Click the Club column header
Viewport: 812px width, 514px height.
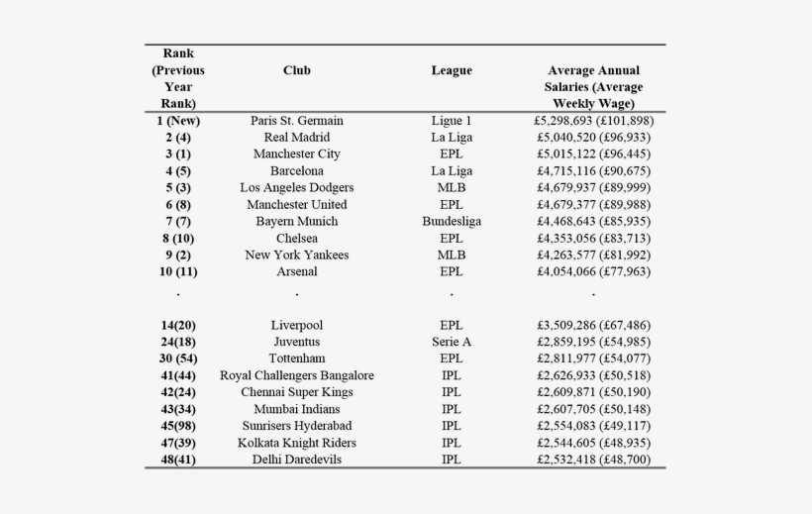click(296, 70)
